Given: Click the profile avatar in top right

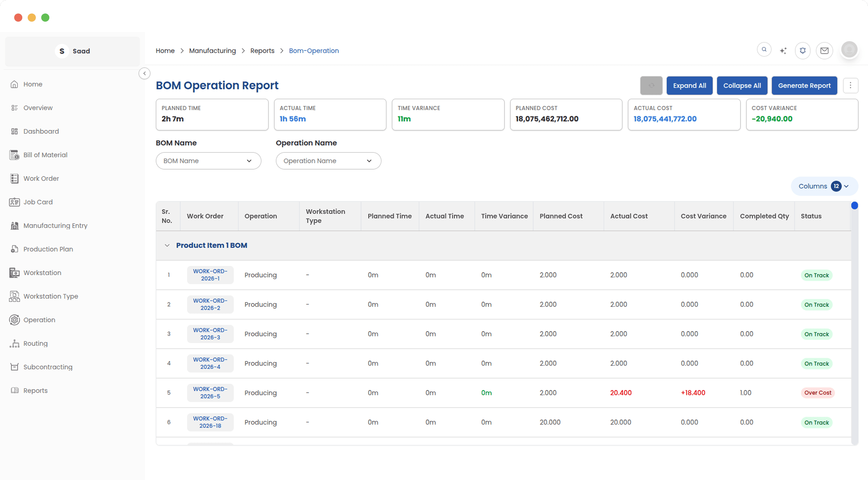Looking at the screenshot, I should [850, 50].
